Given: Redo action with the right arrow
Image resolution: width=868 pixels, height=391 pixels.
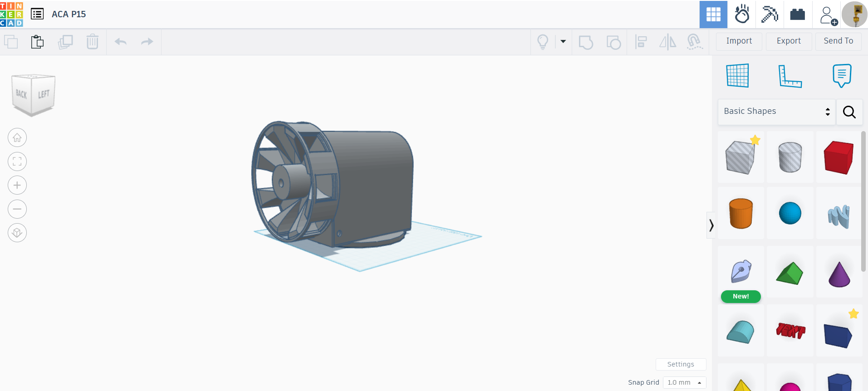Looking at the screenshot, I should 147,42.
